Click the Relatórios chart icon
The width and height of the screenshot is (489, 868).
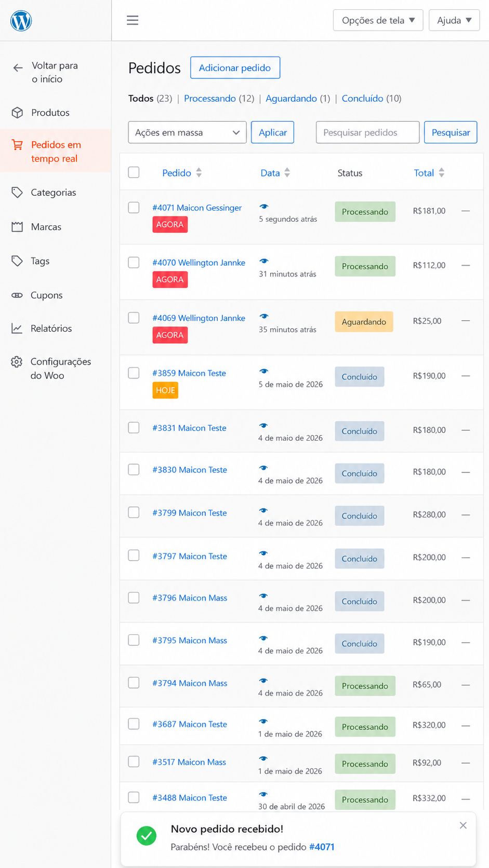coord(17,328)
